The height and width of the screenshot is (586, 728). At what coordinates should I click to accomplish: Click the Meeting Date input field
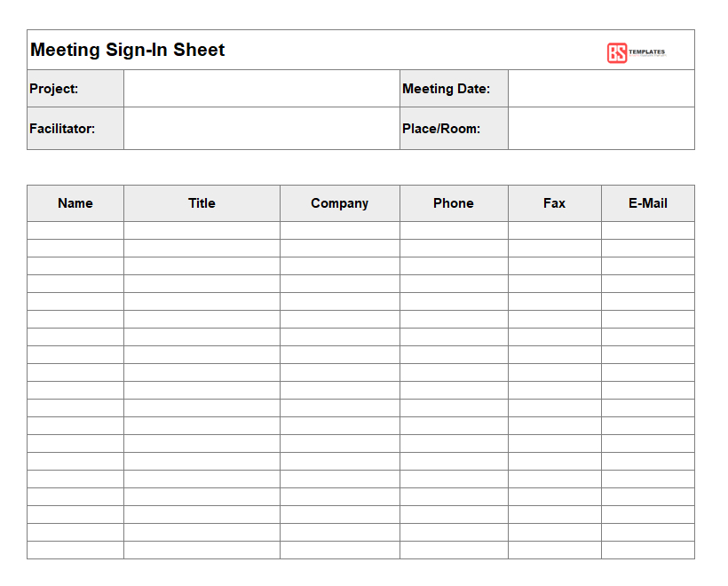(x=601, y=89)
